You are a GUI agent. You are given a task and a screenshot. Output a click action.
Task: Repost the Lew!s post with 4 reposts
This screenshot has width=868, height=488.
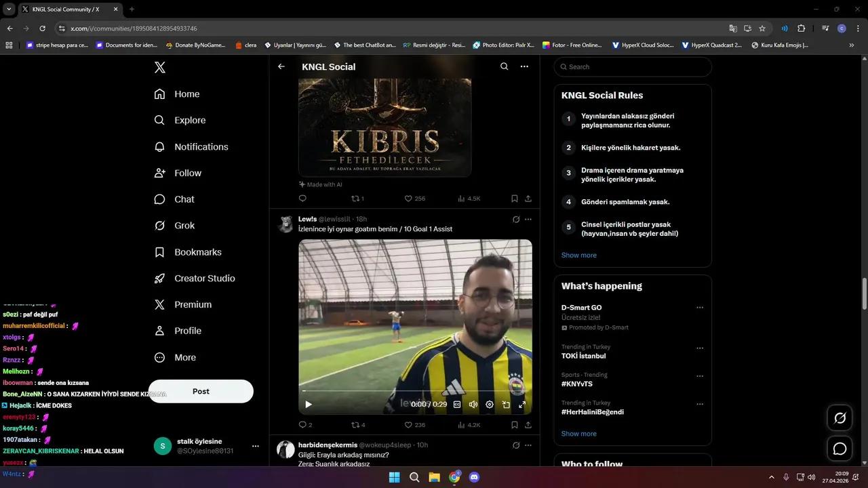tap(358, 425)
